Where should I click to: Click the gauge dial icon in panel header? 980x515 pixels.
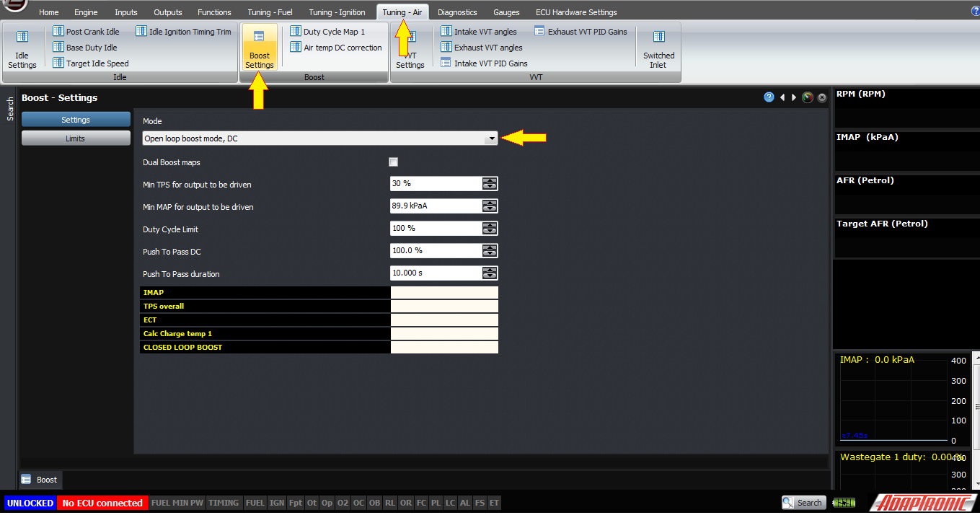[808, 97]
